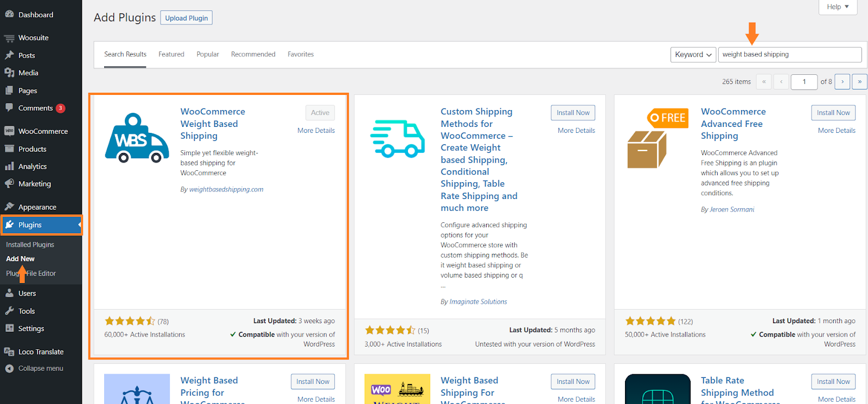Open the Pages icon
868x404 pixels.
[x=9, y=91]
